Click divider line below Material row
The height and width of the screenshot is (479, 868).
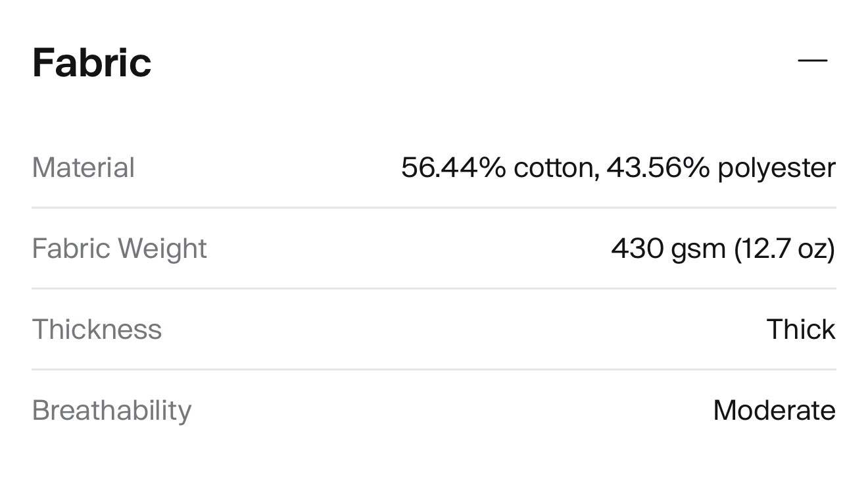click(x=434, y=208)
